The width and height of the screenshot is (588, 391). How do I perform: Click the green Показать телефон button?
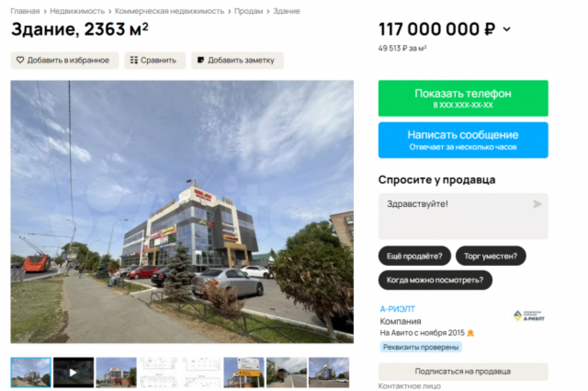(x=463, y=98)
